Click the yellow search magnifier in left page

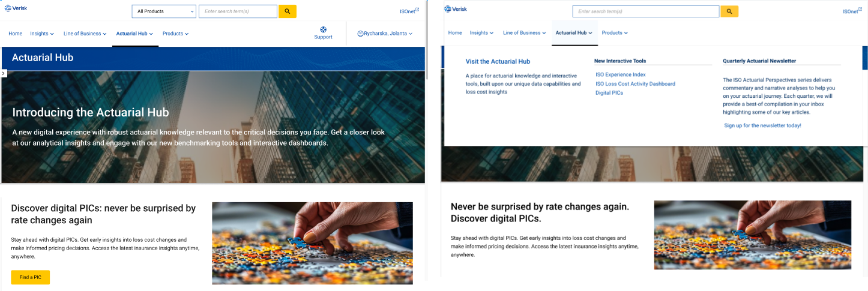(288, 11)
